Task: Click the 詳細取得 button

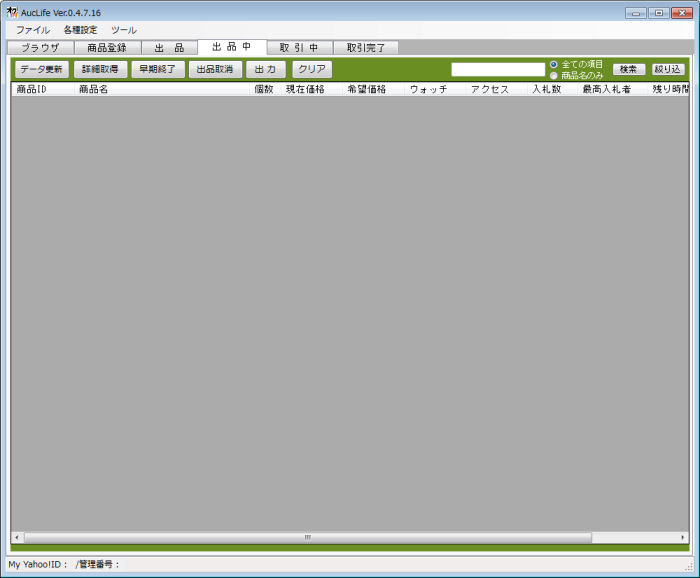Action: tap(100, 69)
